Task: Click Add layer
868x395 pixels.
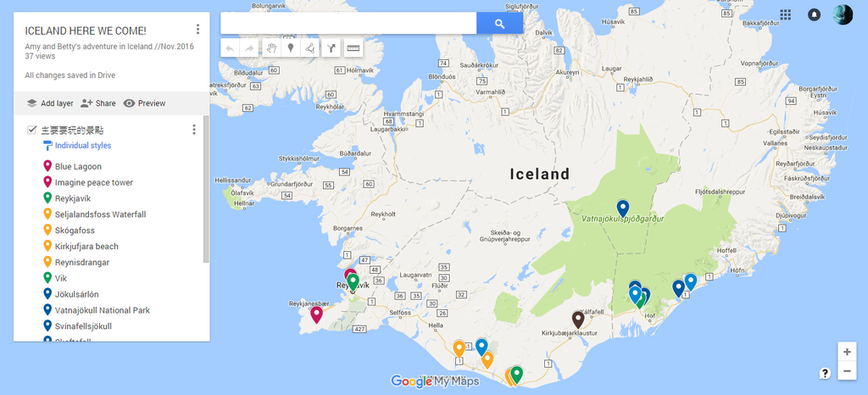Action: [x=50, y=103]
